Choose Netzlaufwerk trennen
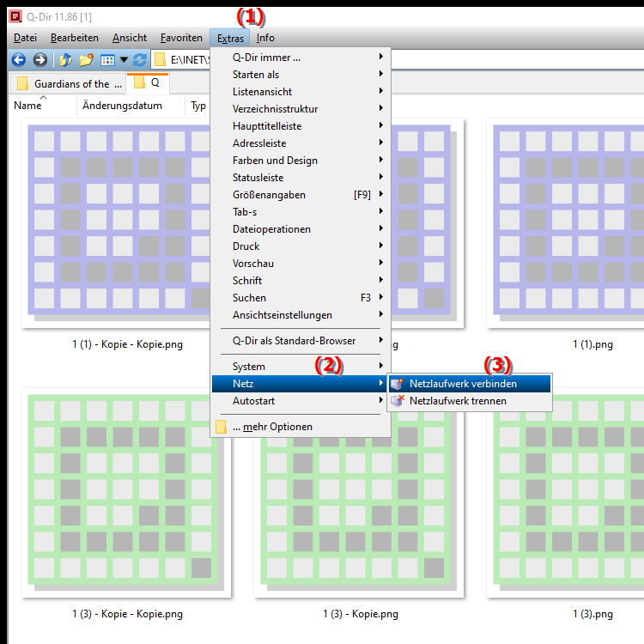Screen dimensions: 644x644 pyautogui.click(x=470, y=401)
